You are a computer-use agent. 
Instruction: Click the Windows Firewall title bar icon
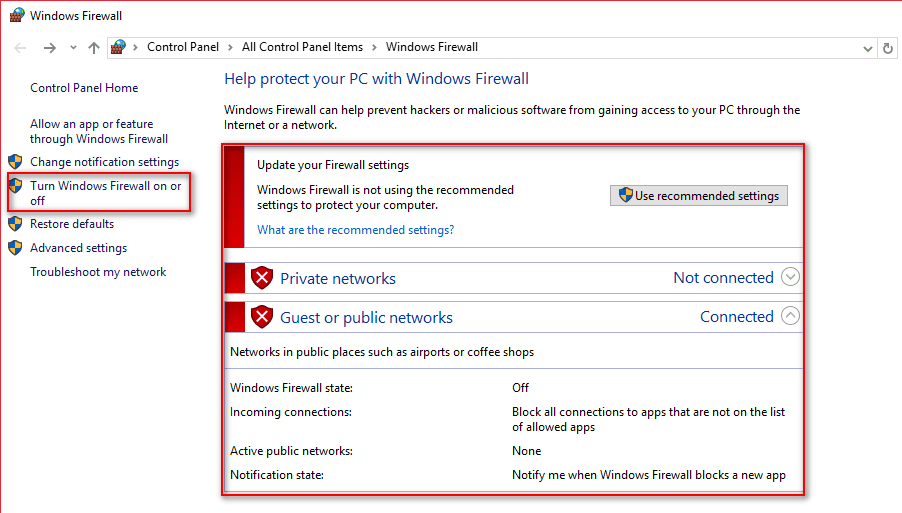[17, 15]
